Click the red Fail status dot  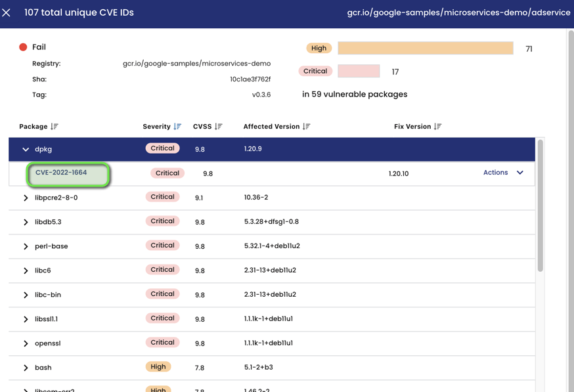23,47
